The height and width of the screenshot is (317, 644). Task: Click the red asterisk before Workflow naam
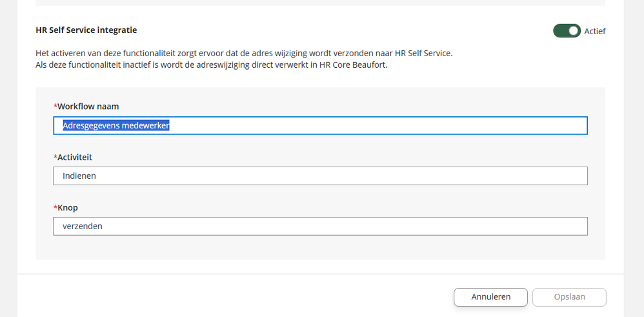tap(55, 106)
